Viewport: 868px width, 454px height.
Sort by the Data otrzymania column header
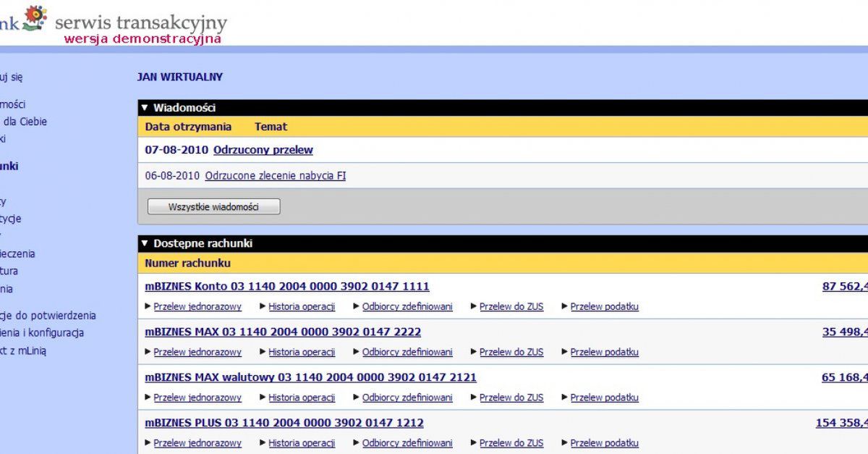188,127
